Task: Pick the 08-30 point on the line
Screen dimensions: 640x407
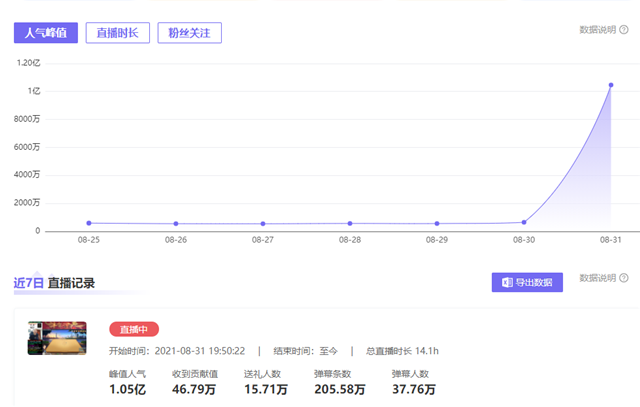Action: (524, 222)
